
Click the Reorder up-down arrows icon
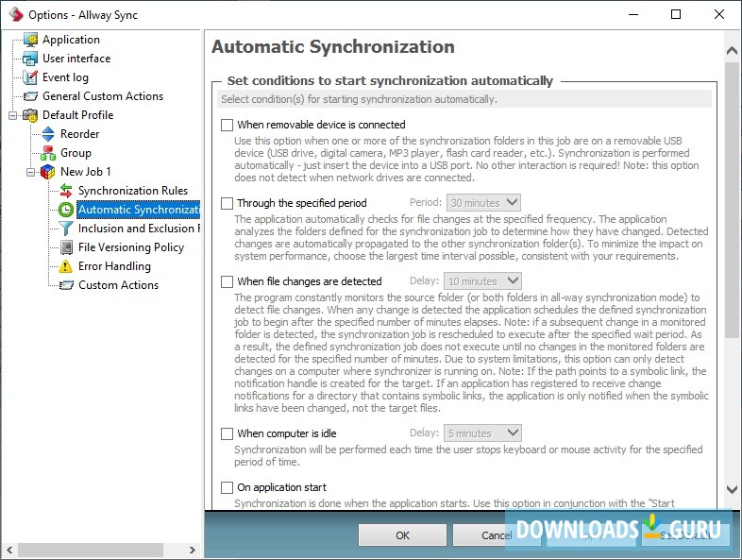[x=48, y=134]
